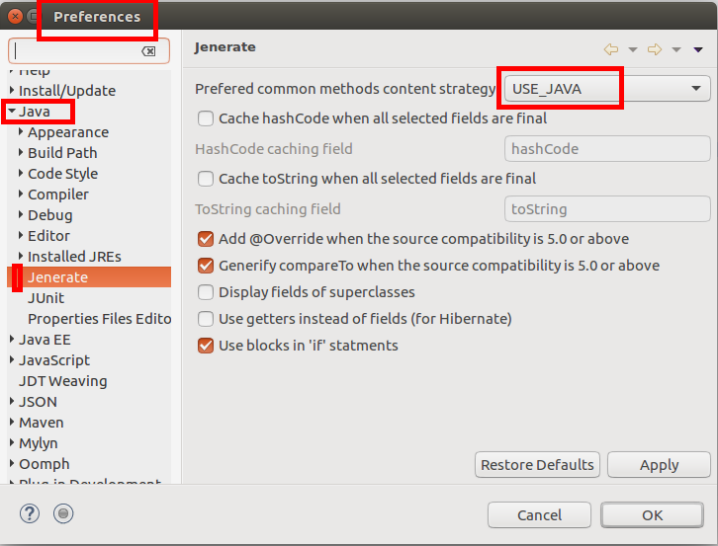Enable Display fields of superclasses
This screenshot has height=546, width=718.
coord(206,292)
